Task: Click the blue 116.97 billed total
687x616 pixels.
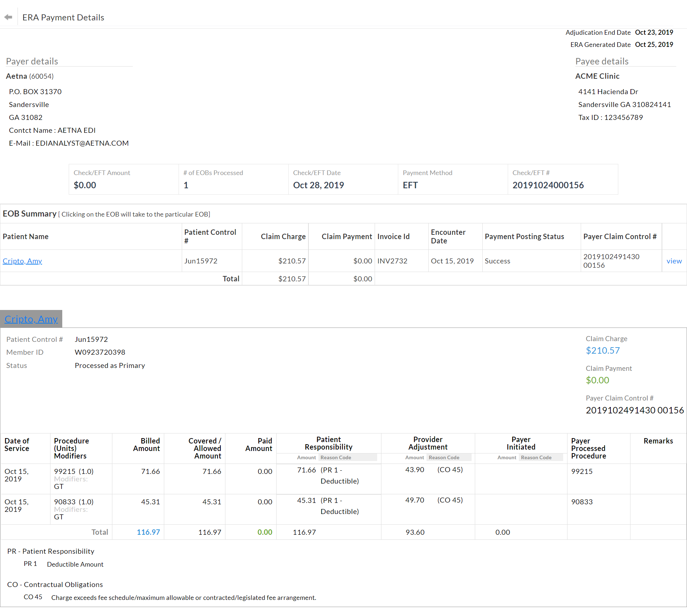Action: pos(148,532)
